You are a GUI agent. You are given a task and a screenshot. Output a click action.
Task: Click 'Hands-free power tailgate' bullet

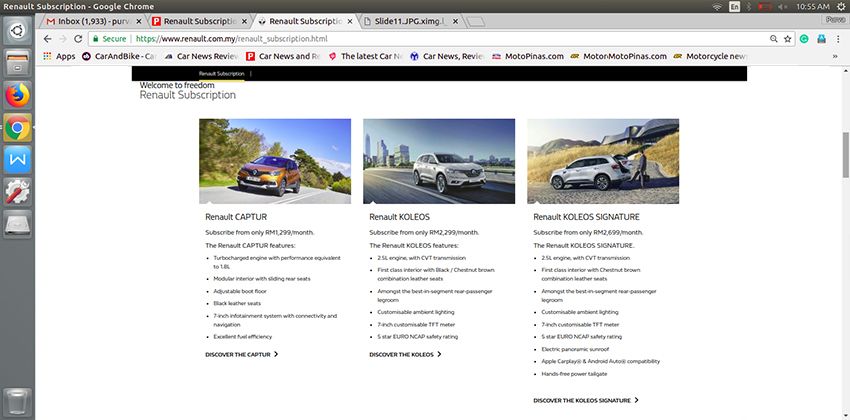(x=574, y=374)
